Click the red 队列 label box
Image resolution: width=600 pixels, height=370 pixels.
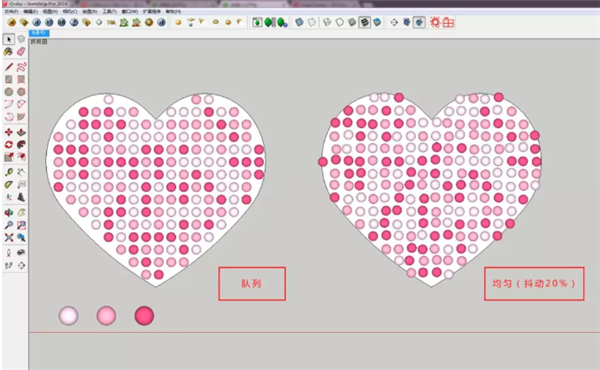tap(252, 284)
